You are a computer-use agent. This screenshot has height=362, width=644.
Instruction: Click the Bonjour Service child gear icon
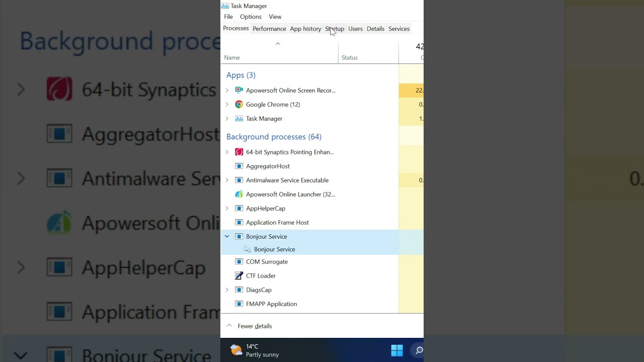(x=247, y=249)
